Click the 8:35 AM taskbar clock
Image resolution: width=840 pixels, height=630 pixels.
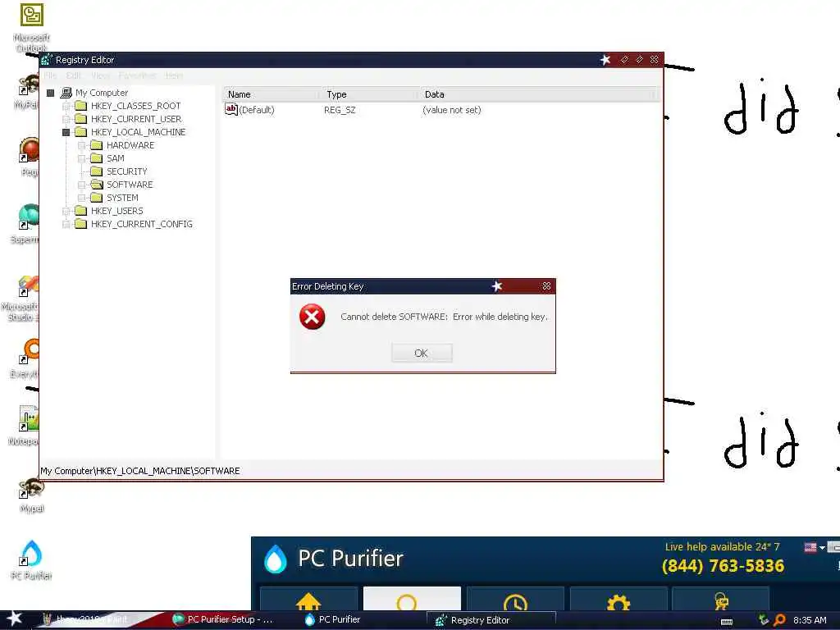(810, 620)
